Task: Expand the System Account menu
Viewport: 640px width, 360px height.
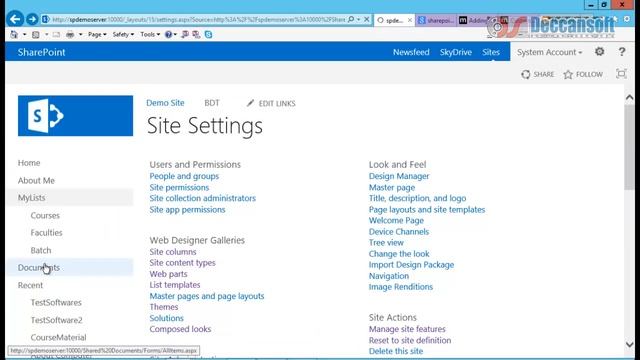Action: click(x=549, y=52)
